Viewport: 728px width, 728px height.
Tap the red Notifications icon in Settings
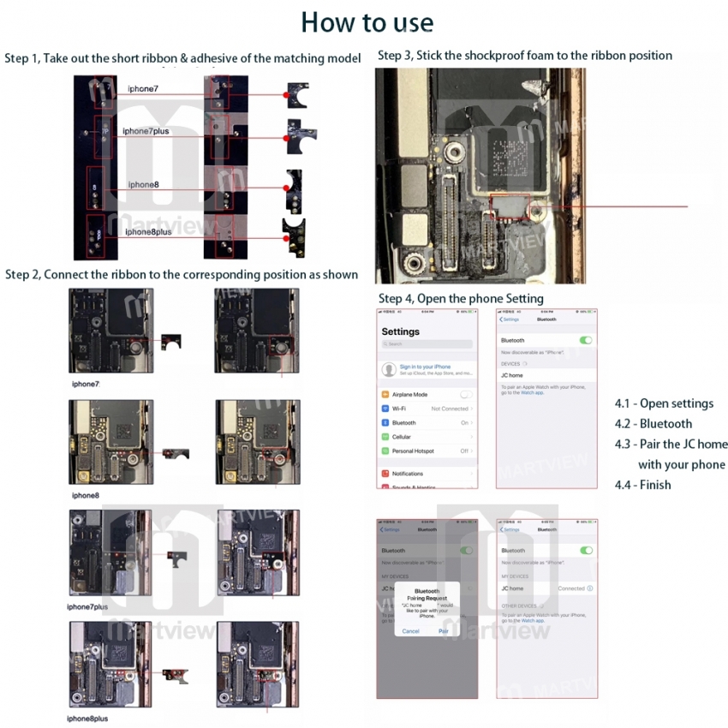pyautogui.click(x=385, y=474)
